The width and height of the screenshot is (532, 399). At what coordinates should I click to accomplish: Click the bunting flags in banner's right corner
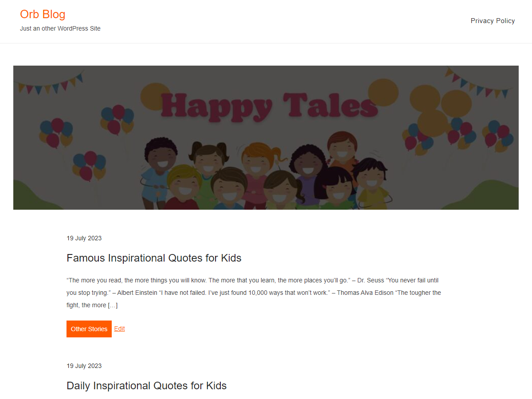pyautogui.click(x=479, y=83)
